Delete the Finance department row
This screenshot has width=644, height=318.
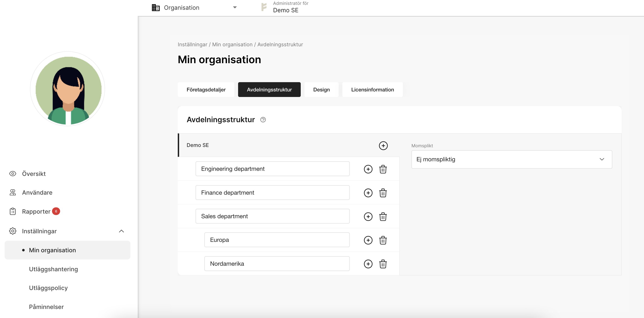click(383, 193)
